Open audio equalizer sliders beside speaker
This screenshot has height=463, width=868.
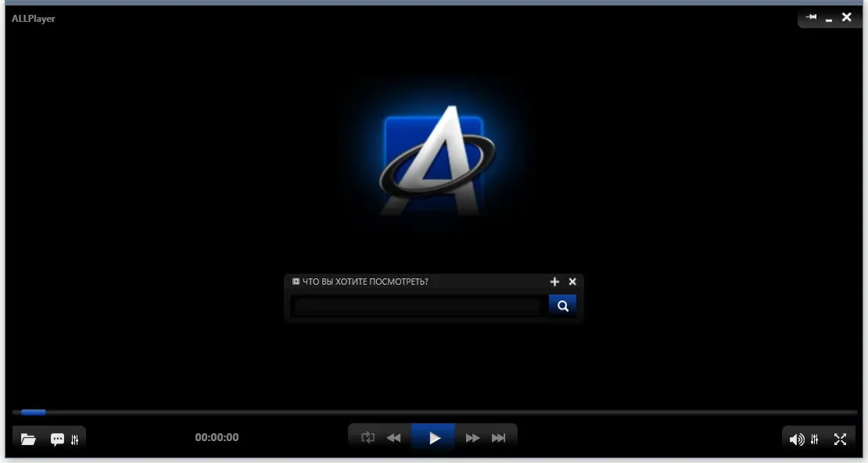pyautogui.click(x=814, y=440)
